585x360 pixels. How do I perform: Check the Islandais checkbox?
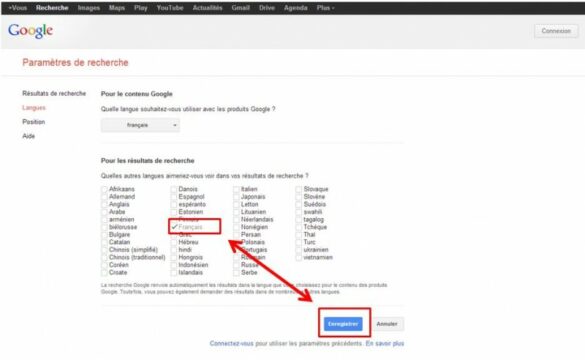click(174, 273)
